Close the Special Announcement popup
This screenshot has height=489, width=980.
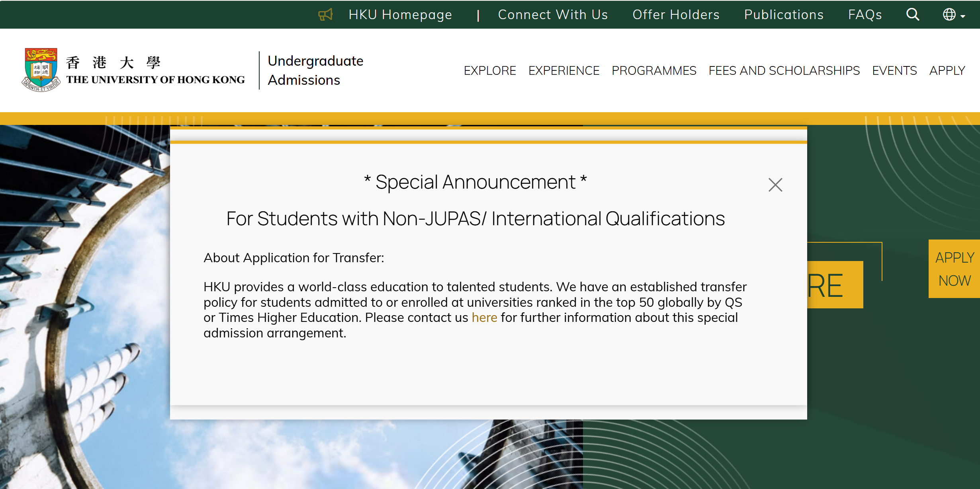775,185
